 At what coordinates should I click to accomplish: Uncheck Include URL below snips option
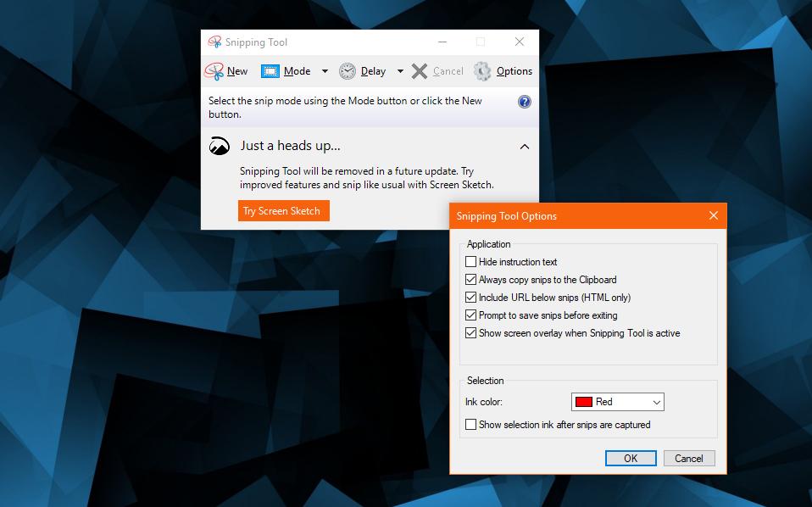(470, 298)
